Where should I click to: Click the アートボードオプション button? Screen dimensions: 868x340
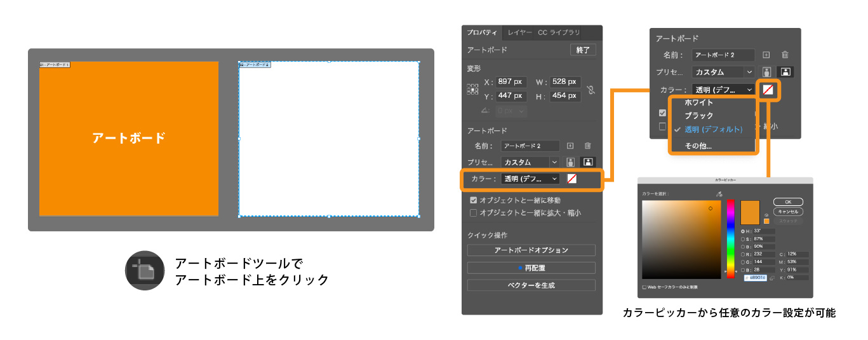tap(531, 250)
